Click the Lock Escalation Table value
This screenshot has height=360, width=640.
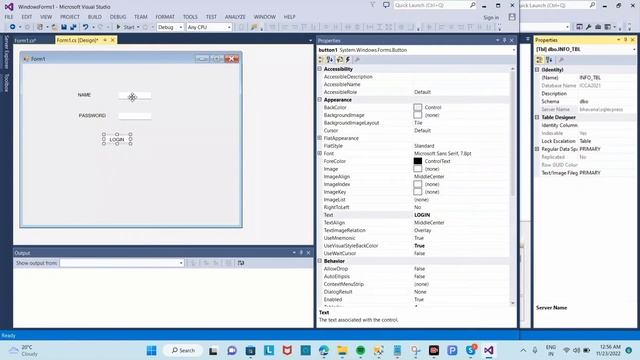pos(585,141)
